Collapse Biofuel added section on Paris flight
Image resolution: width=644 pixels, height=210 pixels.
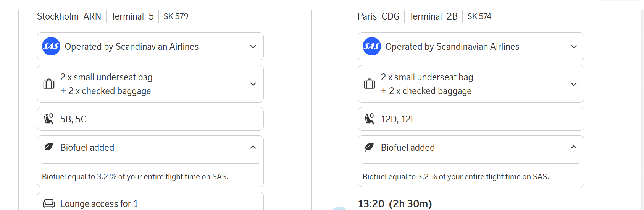pos(574,147)
